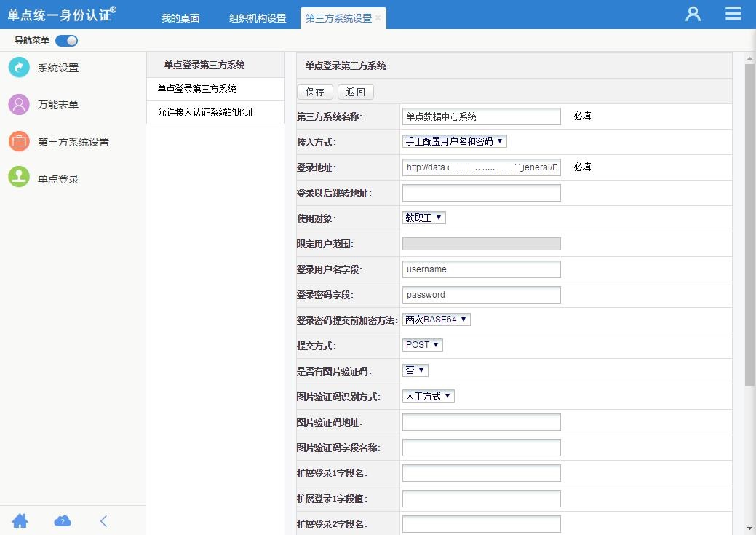756x535 pixels.
Task: Collapse sidebar with the left chevron
Action: pyautogui.click(x=103, y=521)
